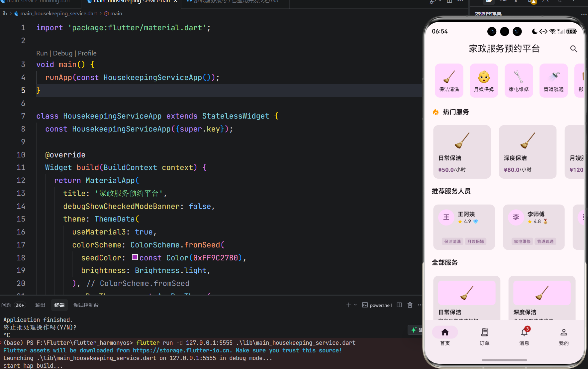The height and width of the screenshot is (369, 588).
Task: Click the 家电维修 tag on 李师傅 card
Action: (x=522, y=241)
